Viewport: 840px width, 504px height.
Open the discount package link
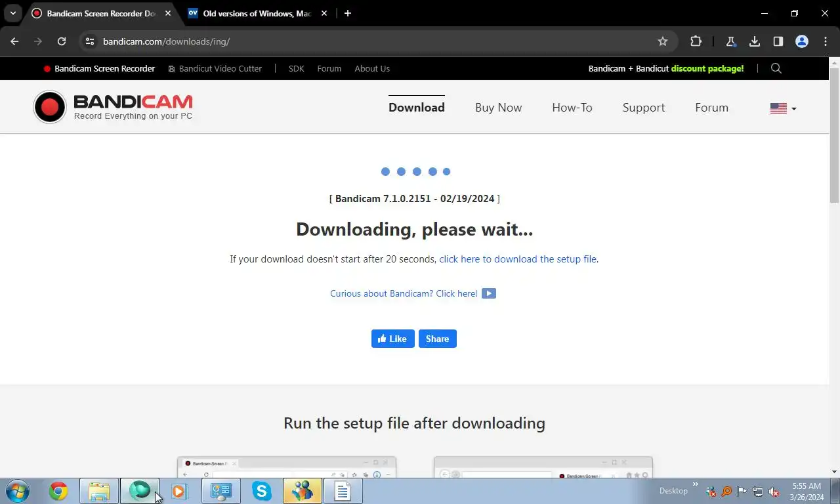click(666, 68)
